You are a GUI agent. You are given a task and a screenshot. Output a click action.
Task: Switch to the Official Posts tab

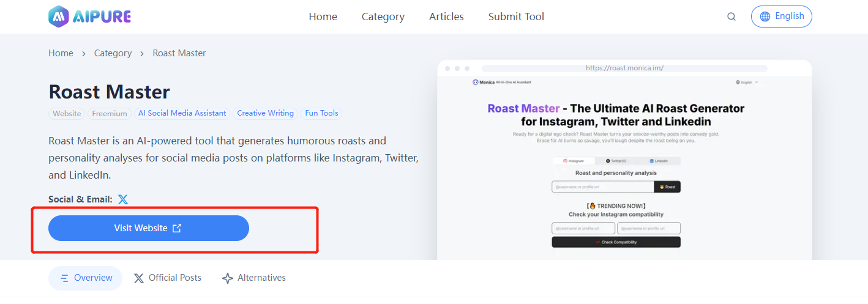[167, 278]
